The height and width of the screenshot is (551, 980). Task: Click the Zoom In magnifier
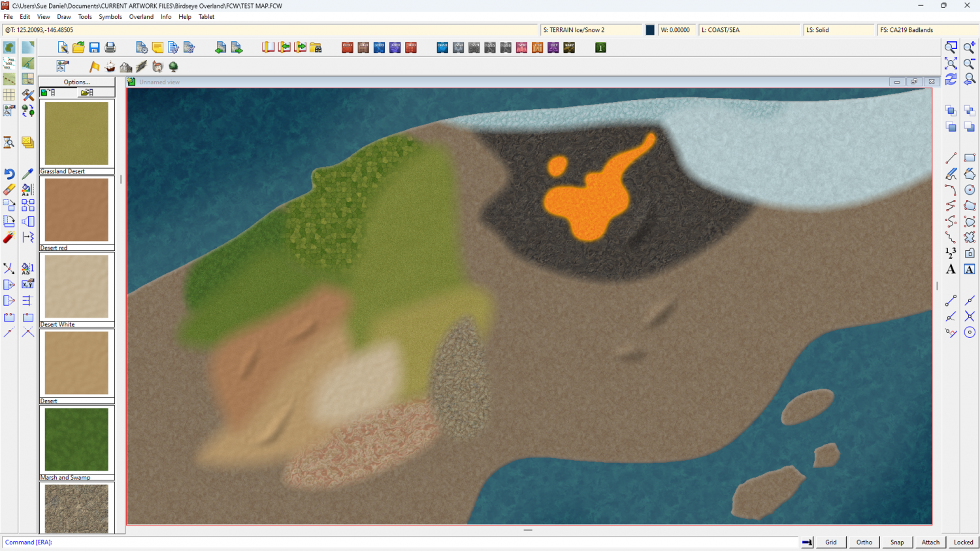pos(970,48)
